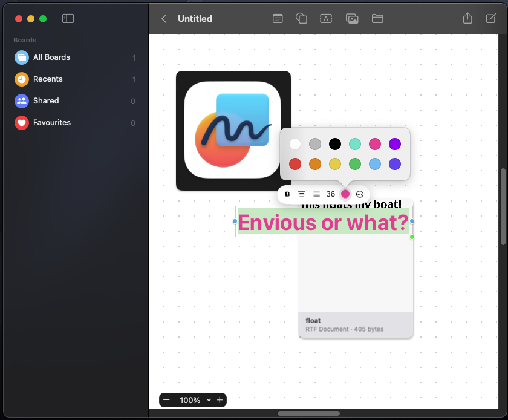Open the list style options
Viewport: 508px width, 420px height.
click(316, 194)
